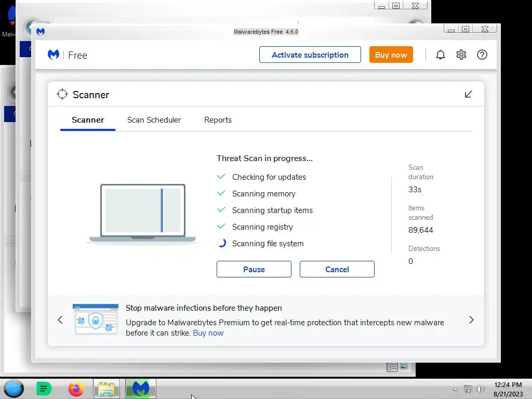This screenshot has width=532, height=399.
Task: Show hidden tray icons arrow
Action: 455,389
